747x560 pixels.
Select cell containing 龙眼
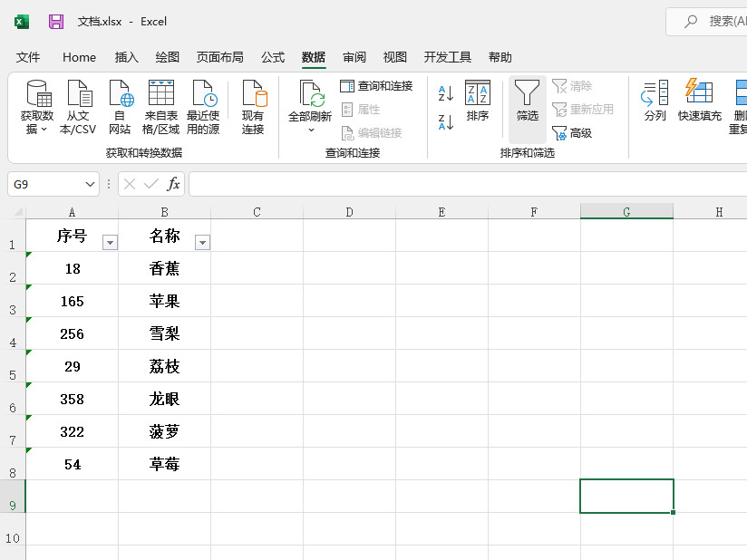point(164,399)
